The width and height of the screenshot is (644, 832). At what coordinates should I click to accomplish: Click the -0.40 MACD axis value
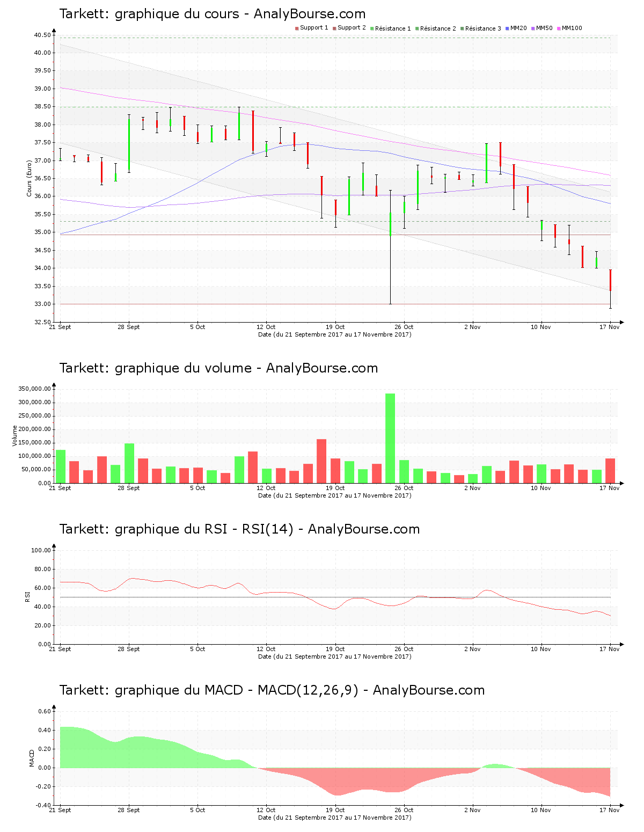(x=44, y=805)
